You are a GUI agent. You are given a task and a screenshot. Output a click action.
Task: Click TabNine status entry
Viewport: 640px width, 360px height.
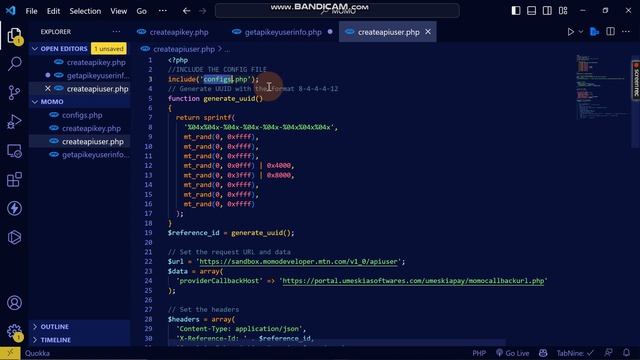[575, 353]
